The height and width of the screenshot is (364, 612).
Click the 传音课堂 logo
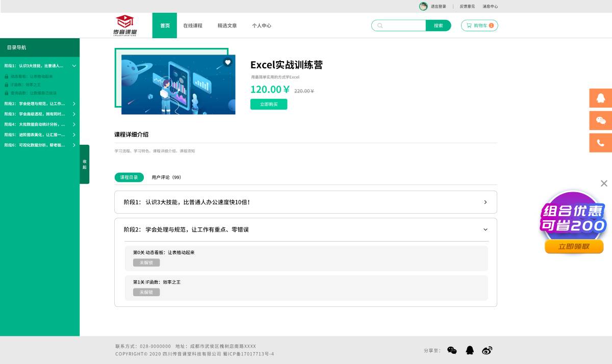pos(124,24)
